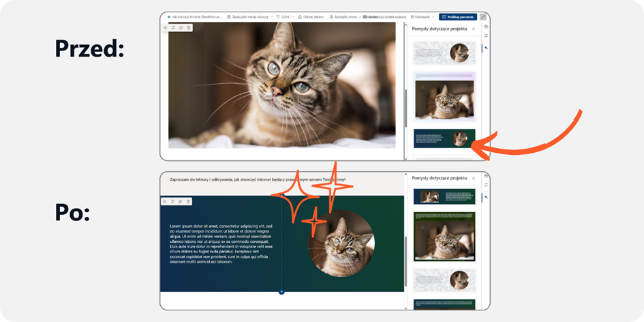Open section settings icon in Po screenshot
This screenshot has height=322, width=644.
point(173,201)
